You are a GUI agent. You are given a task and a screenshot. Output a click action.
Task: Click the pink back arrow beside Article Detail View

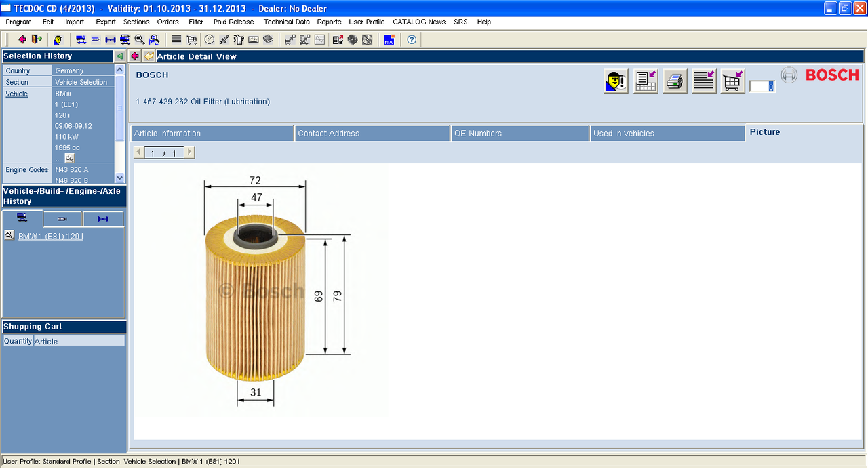135,56
